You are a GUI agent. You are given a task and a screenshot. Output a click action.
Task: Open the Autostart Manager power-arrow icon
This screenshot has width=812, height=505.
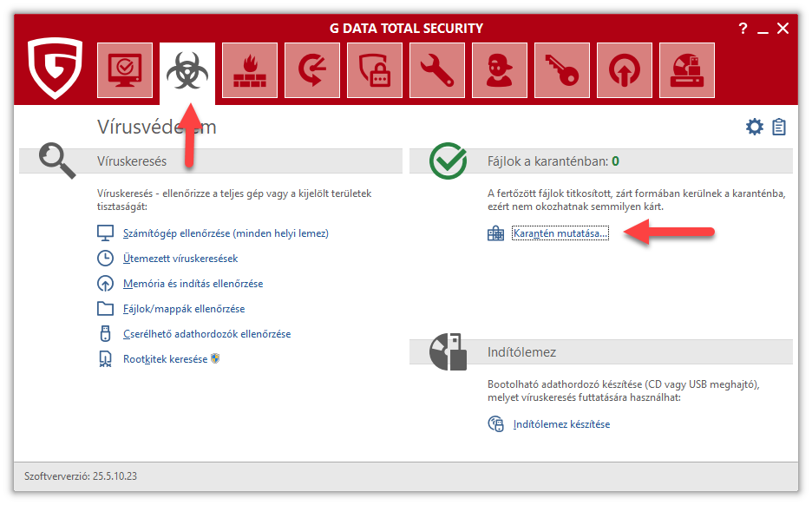click(x=625, y=70)
